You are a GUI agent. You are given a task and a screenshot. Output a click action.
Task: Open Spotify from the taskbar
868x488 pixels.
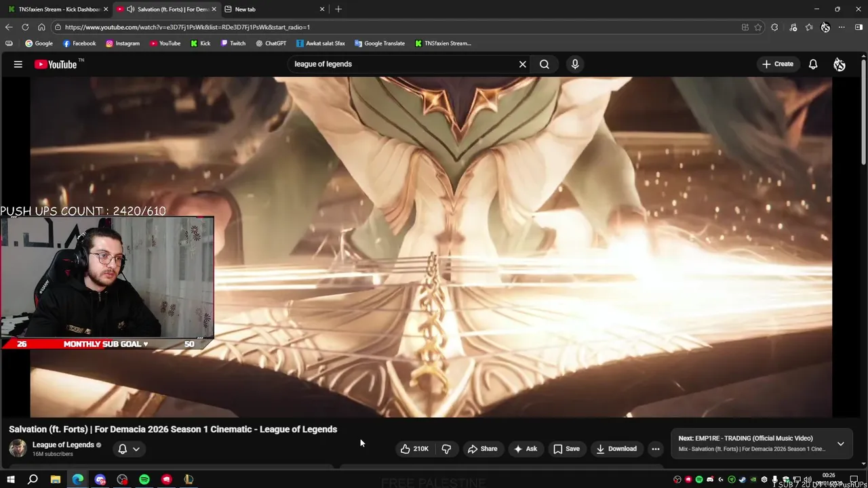(144, 480)
